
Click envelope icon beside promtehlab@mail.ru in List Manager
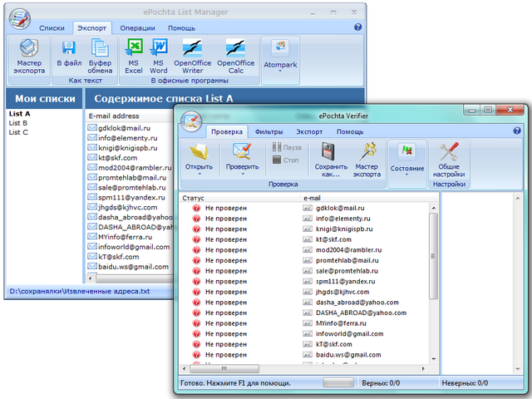(x=92, y=177)
